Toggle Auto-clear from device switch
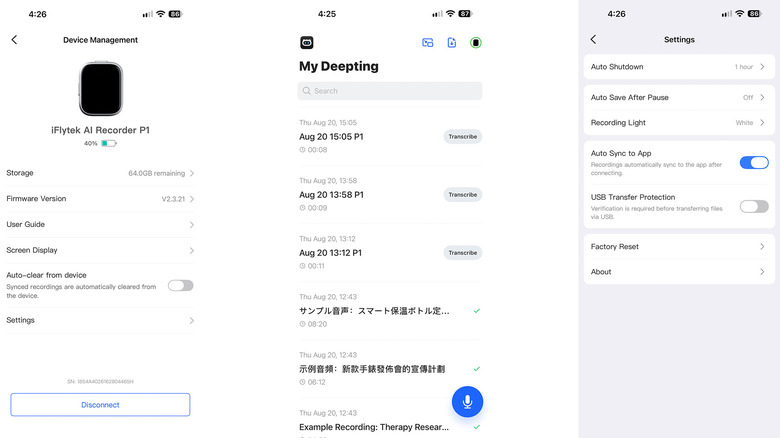 click(181, 285)
